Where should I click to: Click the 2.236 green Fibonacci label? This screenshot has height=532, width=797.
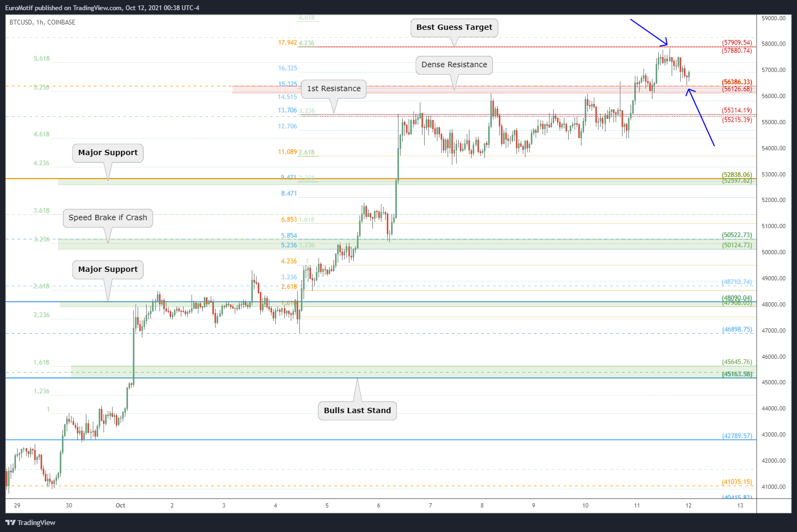[42, 315]
